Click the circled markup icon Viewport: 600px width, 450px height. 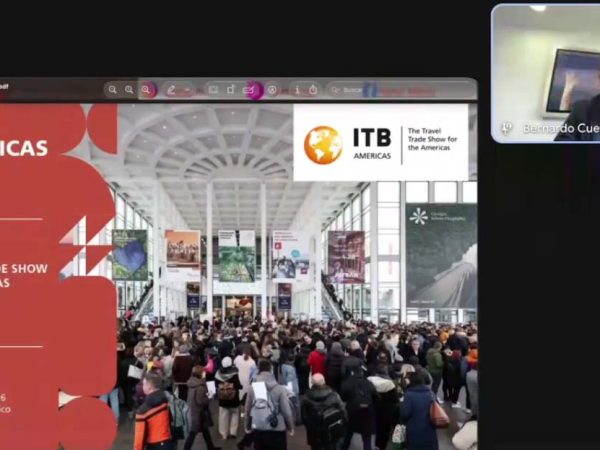point(272,90)
